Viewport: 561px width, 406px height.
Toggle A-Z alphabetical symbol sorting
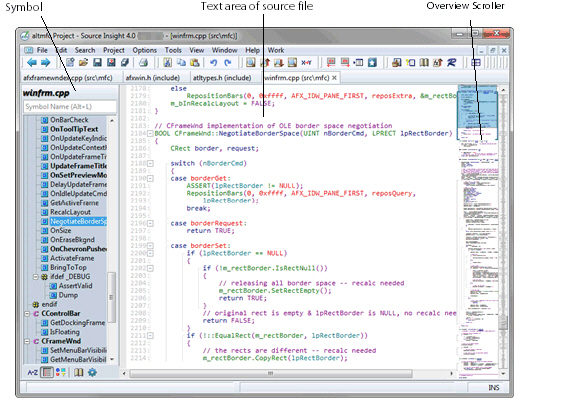click(32, 373)
